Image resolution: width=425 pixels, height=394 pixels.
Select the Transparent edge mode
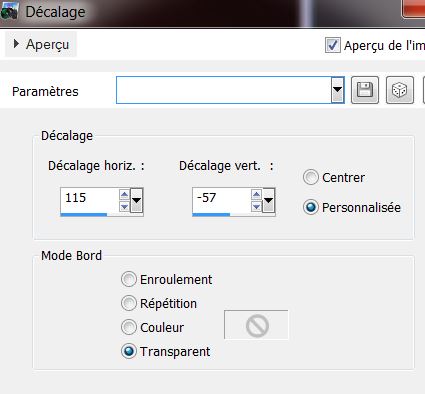click(x=129, y=351)
